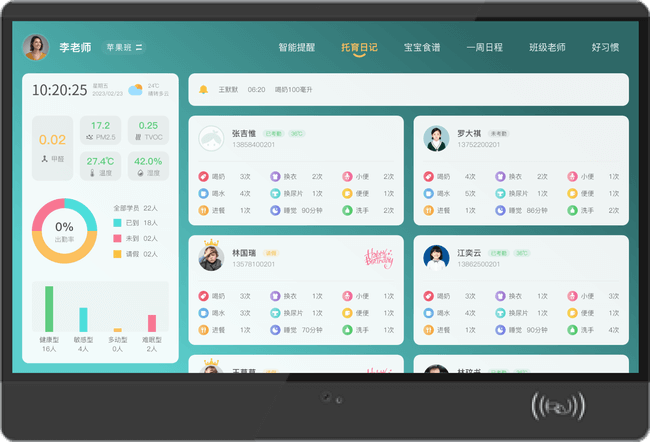Click the weather cloud icon
The height and width of the screenshot is (442, 650).
coord(134,90)
